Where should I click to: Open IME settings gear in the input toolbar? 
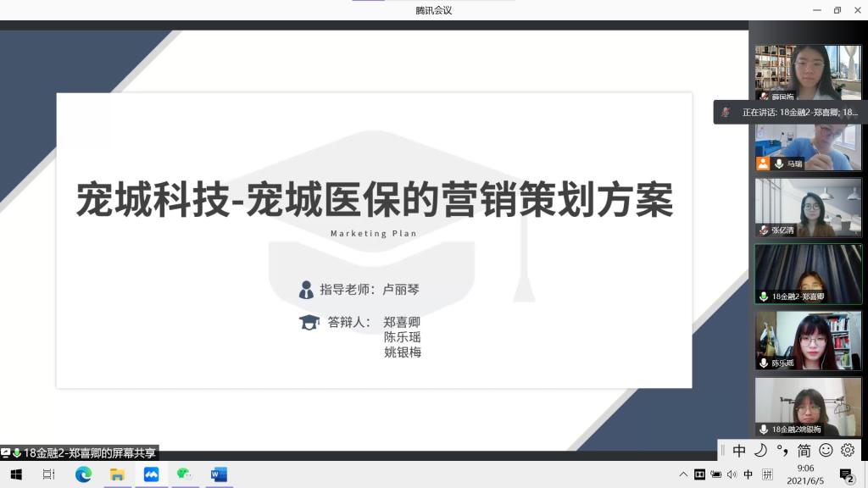pos(847,451)
